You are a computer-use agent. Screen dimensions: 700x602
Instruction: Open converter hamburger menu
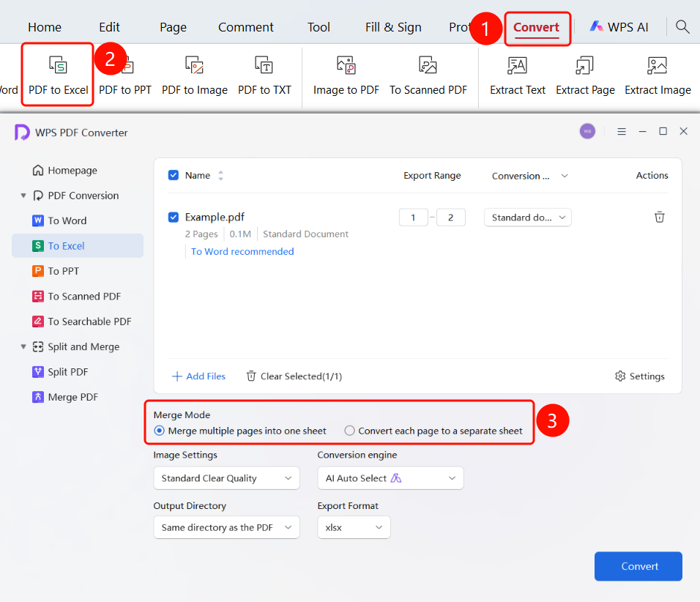click(622, 131)
